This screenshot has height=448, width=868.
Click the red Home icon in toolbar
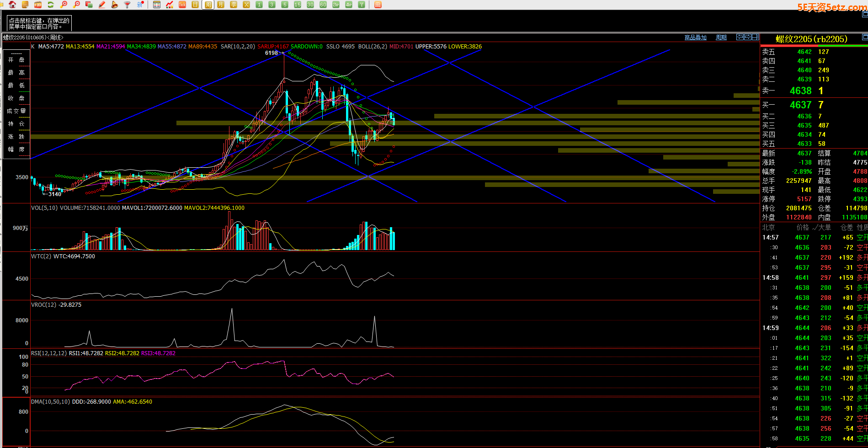(12, 5)
